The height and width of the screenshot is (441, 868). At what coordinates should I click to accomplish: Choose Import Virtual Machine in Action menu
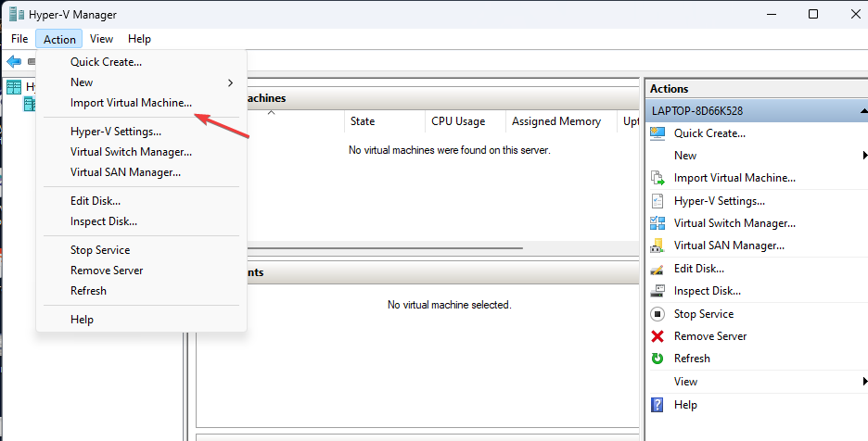click(x=141, y=103)
